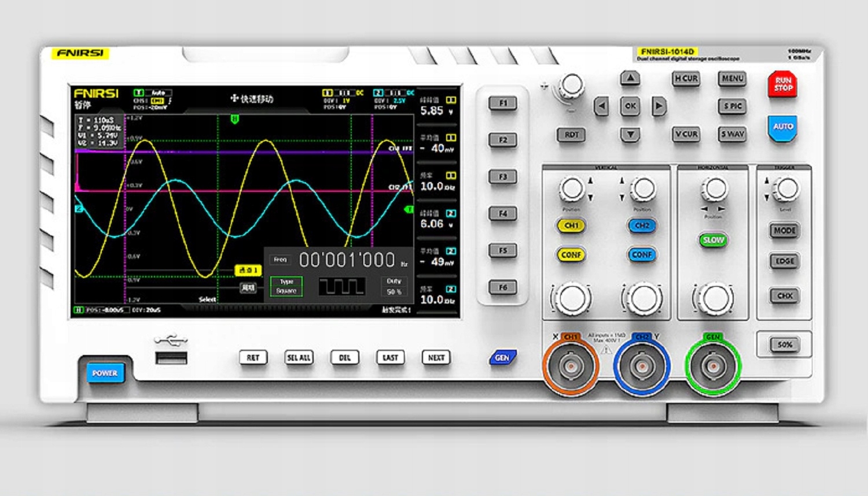Push the F1 soft key
The image size is (868, 496).
tap(503, 103)
